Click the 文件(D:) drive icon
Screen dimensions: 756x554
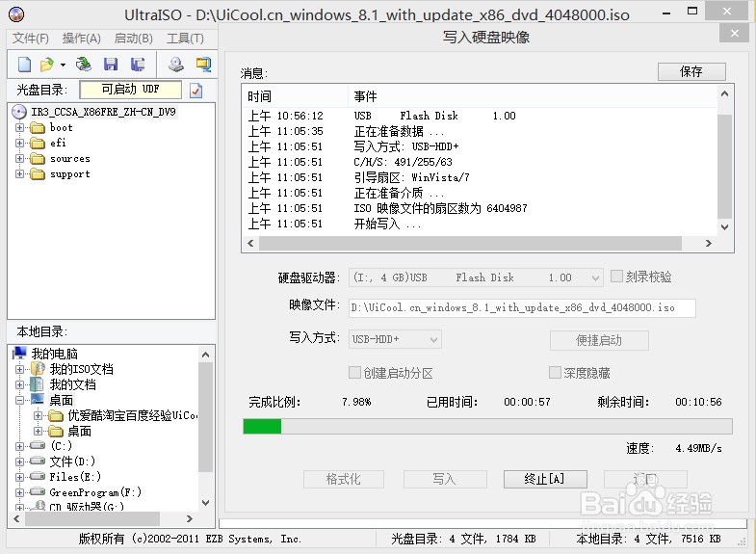point(38,462)
